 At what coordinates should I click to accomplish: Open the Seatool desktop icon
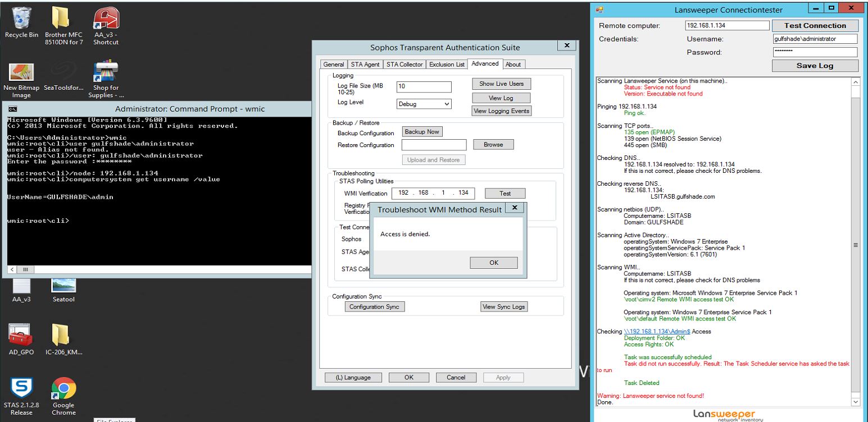click(x=63, y=291)
